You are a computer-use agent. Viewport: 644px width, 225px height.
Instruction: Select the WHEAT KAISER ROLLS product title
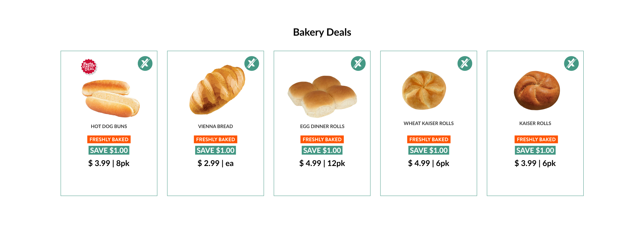click(429, 123)
